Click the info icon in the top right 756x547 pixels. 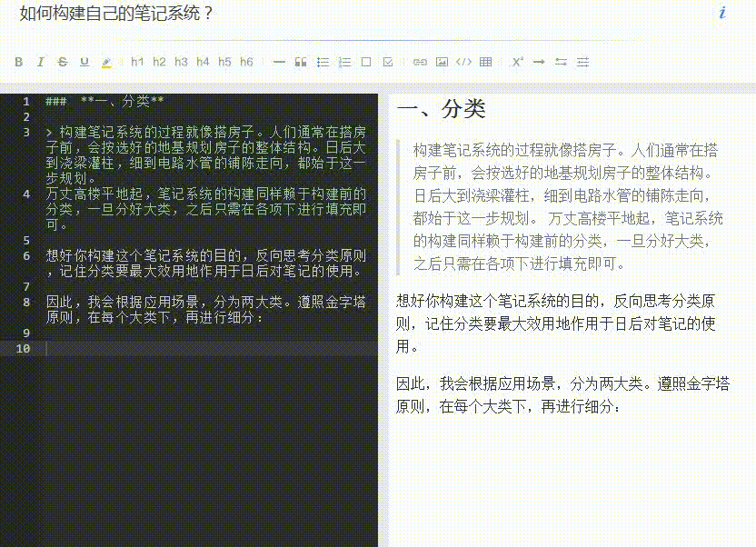[x=722, y=13]
